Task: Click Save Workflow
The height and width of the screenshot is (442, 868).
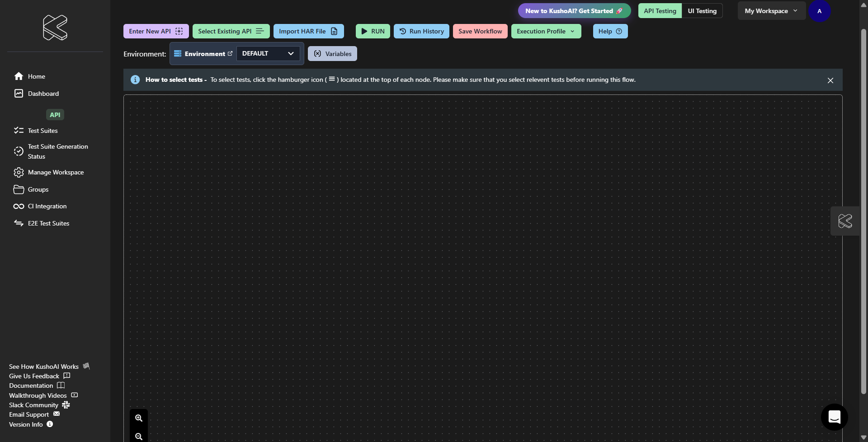Action: [x=480, y=31]
